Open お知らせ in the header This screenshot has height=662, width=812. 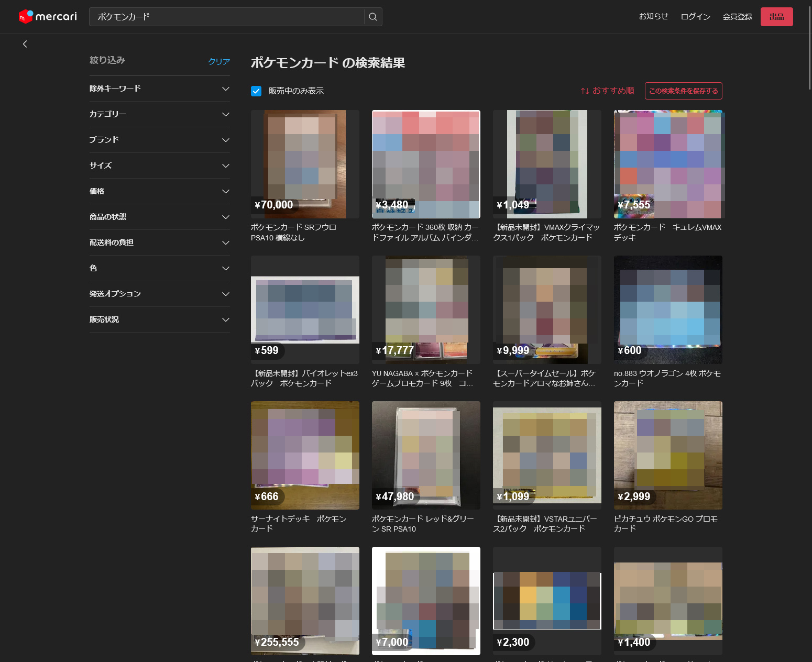(x=653, y=17)
